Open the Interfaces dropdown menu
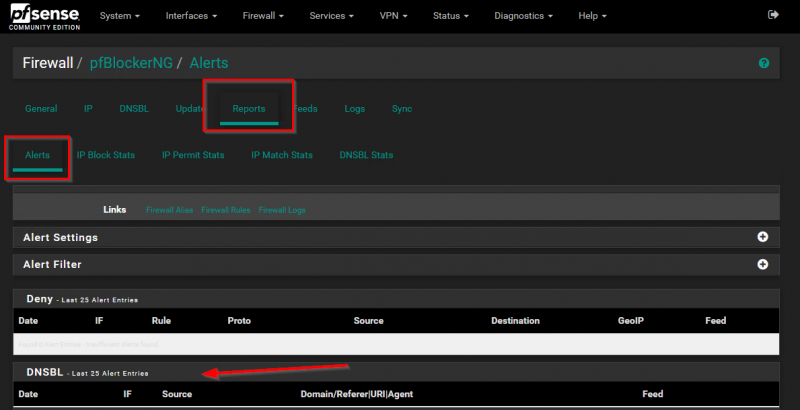Screen dimensions: 800x410 191,16
